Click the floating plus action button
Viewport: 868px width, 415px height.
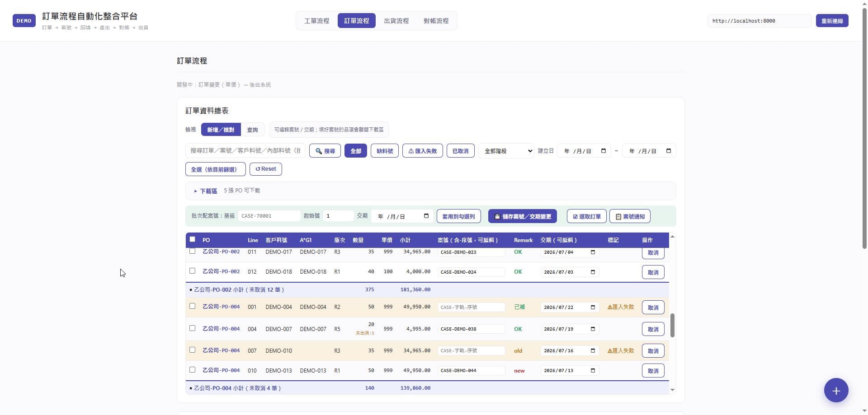point(836,390)
